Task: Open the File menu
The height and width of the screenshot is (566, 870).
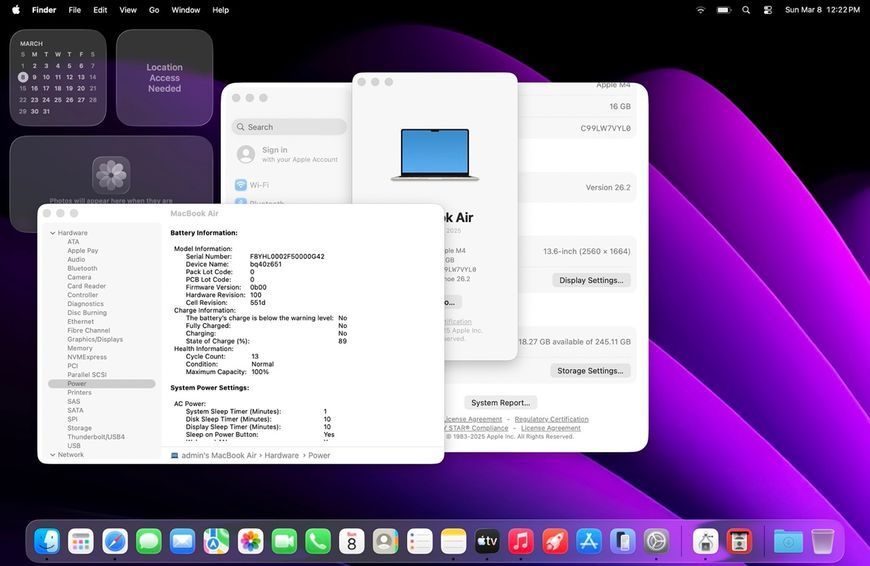Action: point(74,9)
